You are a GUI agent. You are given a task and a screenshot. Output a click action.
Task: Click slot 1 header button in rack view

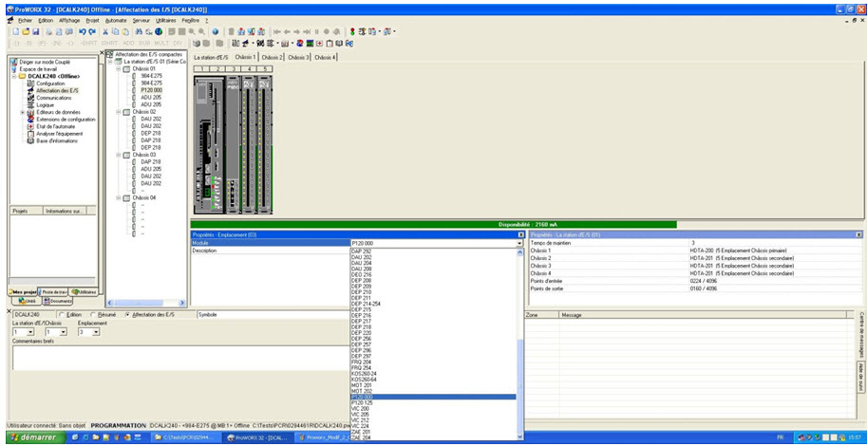tap(202, 68)
